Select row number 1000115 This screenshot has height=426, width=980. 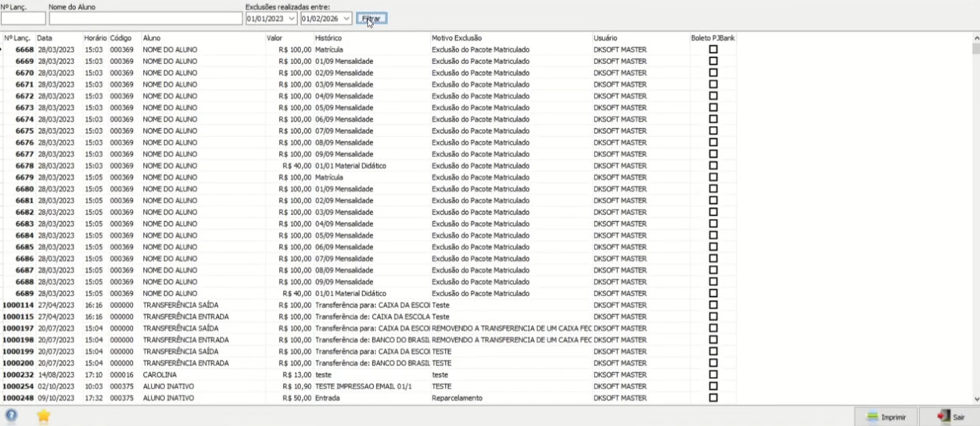point(18,317)
